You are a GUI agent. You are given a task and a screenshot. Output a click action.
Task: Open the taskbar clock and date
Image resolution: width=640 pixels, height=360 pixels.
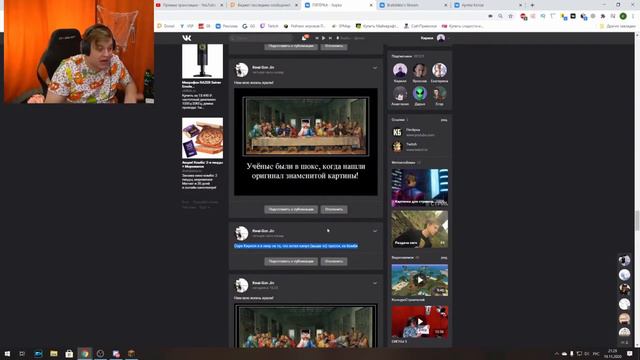coord(613,353)
